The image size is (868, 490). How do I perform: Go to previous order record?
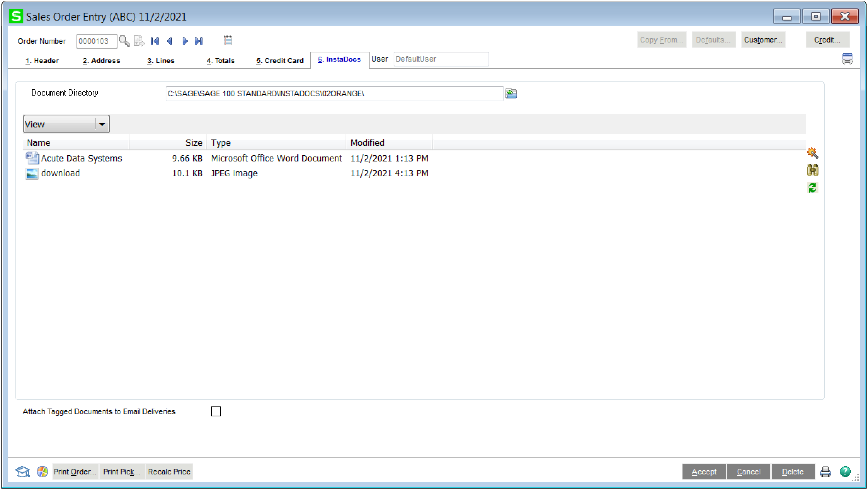pos(170,41)
